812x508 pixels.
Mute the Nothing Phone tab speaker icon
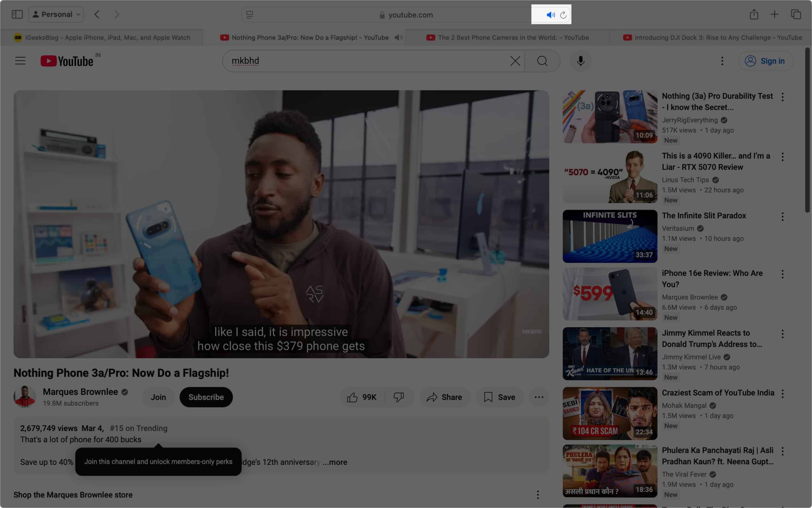pyautogui.click(x=398, y=38)
